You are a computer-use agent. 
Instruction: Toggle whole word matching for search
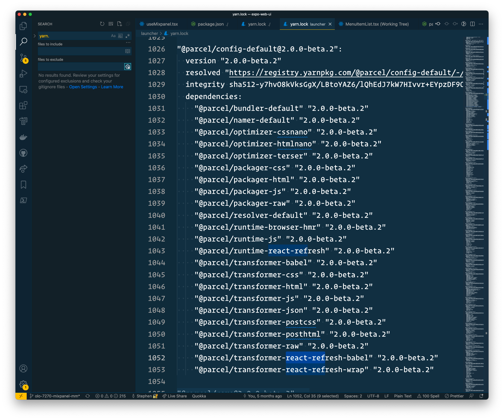point(120,36)
